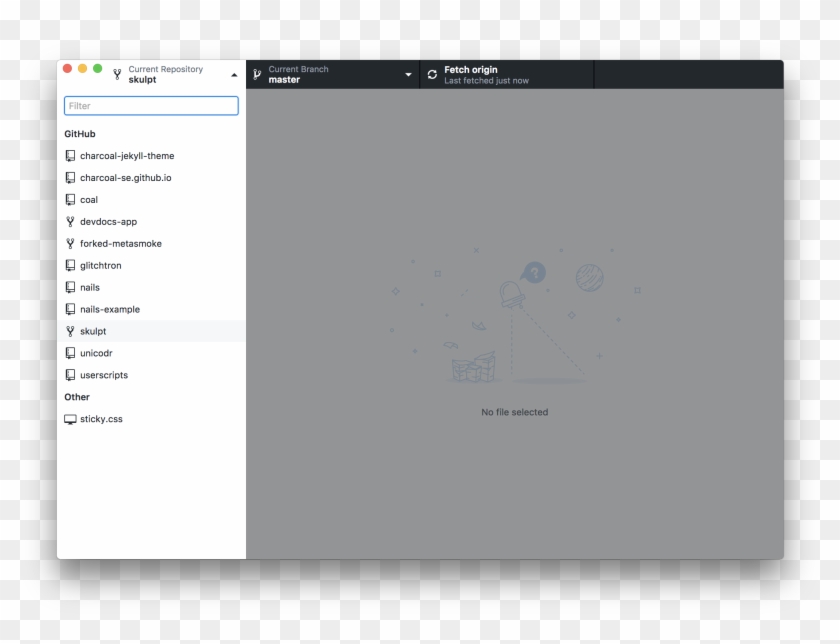Minimize the window with yellow button
Screen dimensions: 840x644
coord(82,69)
